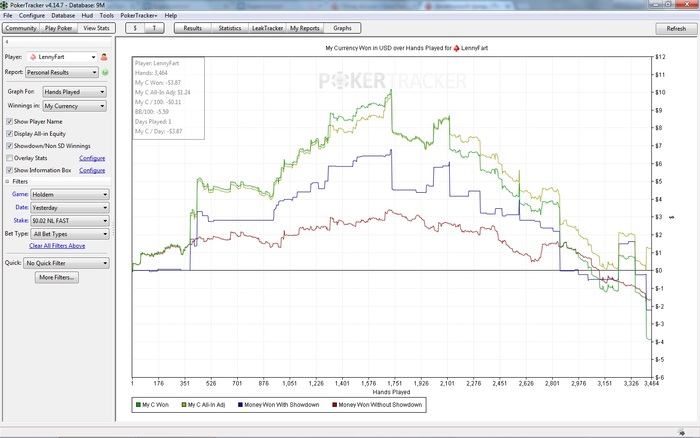Open the Help menu
The width and height of the screenshot is (700, 438).
pyautogui.click(x=171, y=15)
